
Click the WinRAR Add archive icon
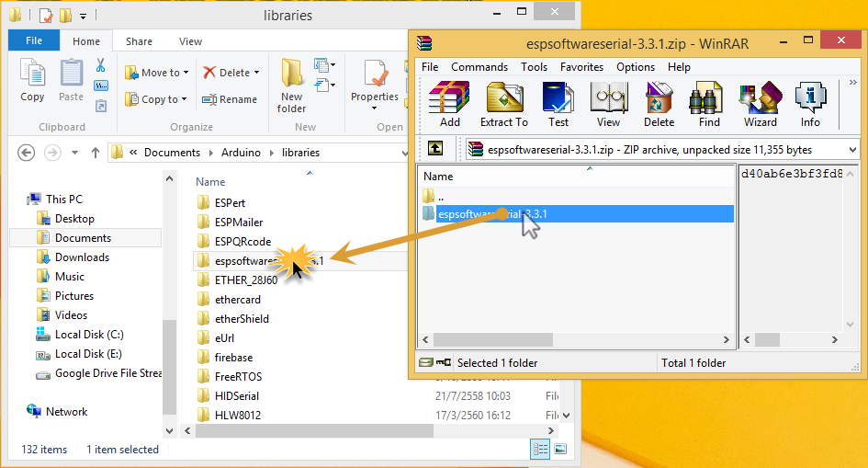coord(449,104)
